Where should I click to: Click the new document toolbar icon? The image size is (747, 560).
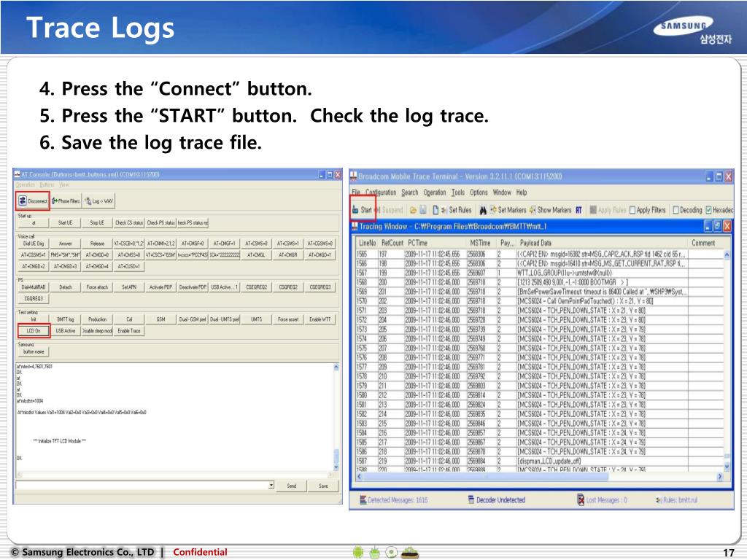coord(436,210)
